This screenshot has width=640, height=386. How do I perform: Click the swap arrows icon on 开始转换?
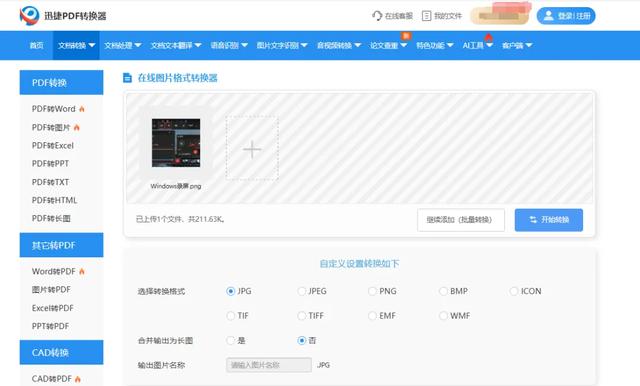tap(533, 220)
